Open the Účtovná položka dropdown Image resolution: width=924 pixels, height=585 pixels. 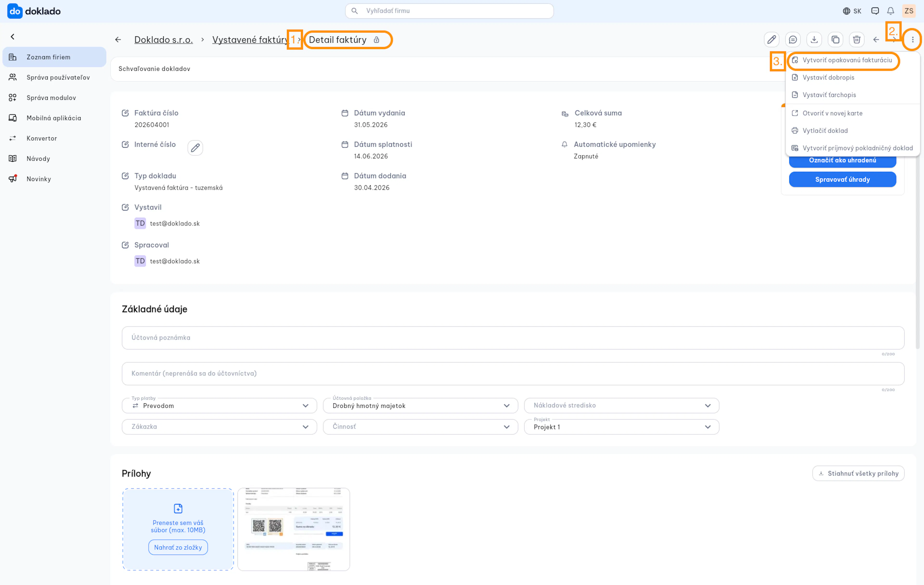click(x=421, y=406)
